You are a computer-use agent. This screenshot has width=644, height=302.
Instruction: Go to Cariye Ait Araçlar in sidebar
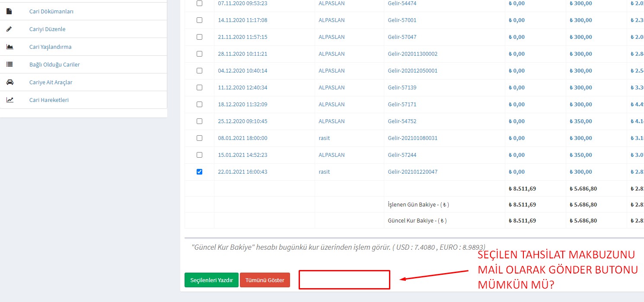tap(51, 82)
